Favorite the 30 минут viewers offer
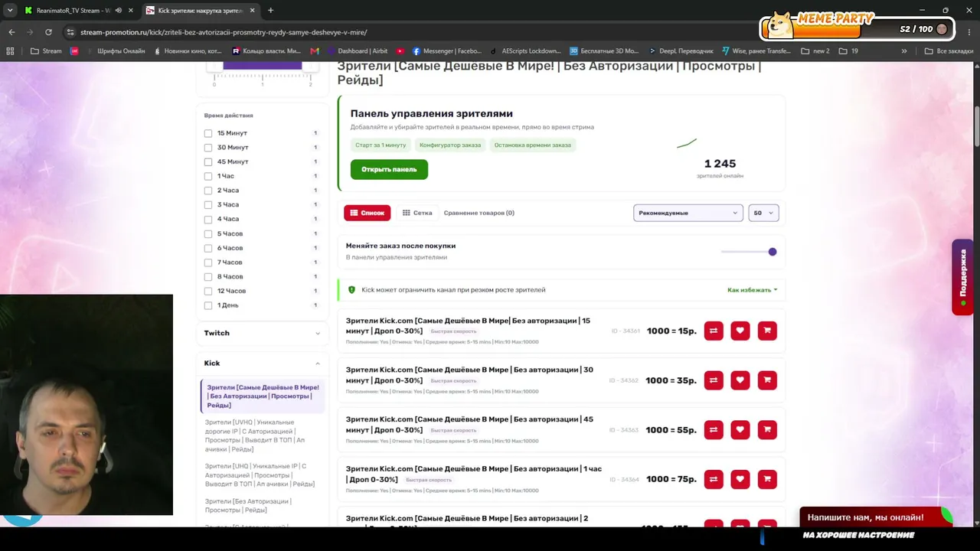 (x=740, y=380)
